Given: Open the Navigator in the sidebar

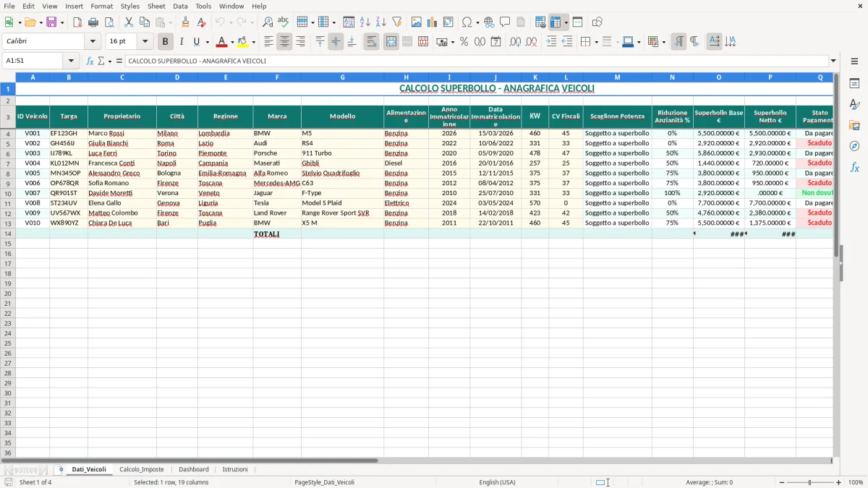Looking at the screenshot, I should (854, 146).
